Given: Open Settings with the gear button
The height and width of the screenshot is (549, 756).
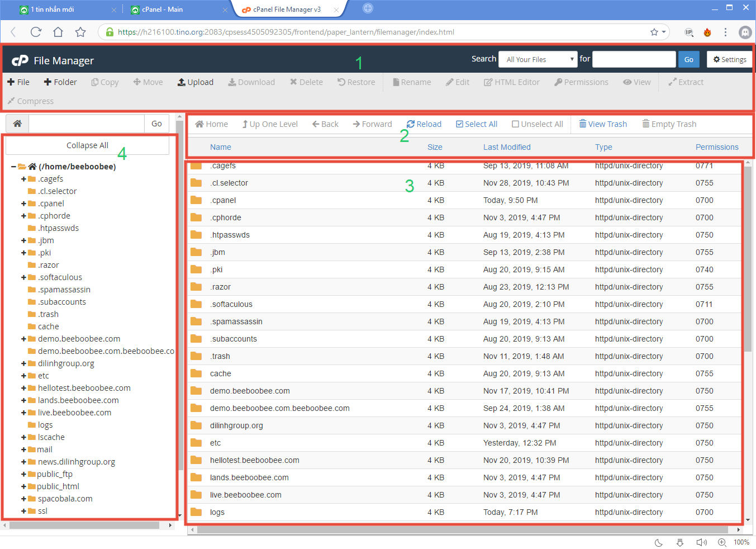Looking at the screenshot, I should pyautogui.click(x=730, y=59).
